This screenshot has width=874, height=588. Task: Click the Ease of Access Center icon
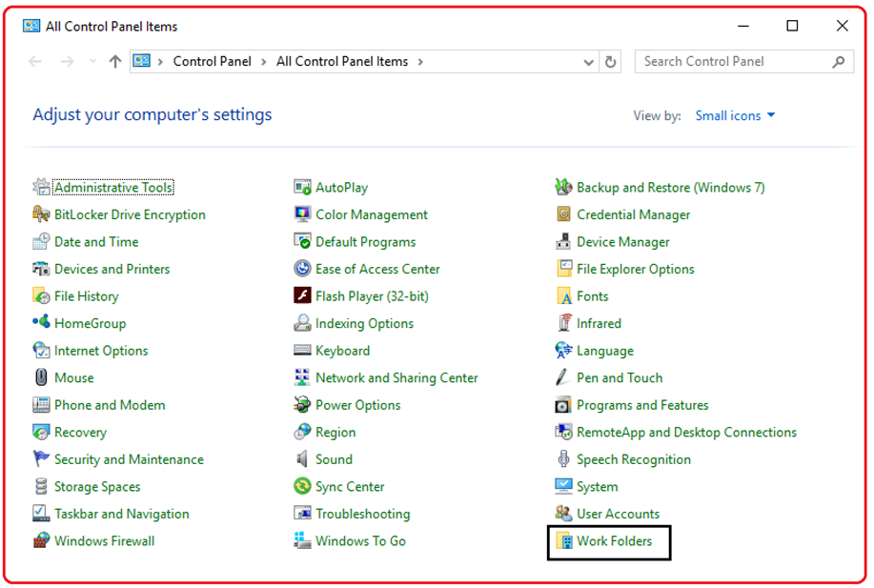[x=302, y=269]
